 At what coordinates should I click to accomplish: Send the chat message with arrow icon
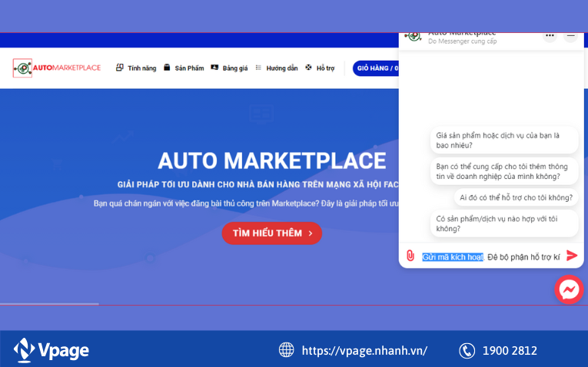[572, 256]
